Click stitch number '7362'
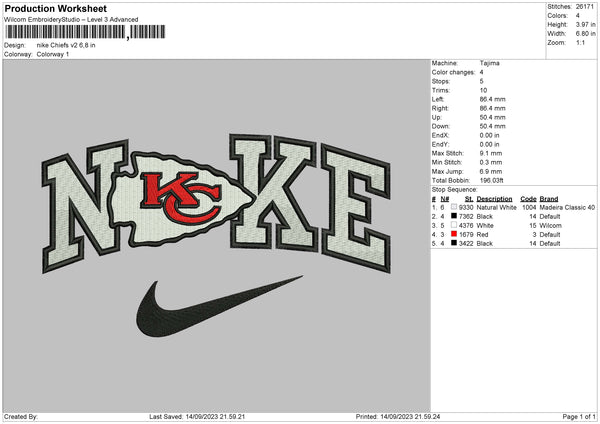The image size is (600, 424). pyautogui.click(x=466, y=217)
